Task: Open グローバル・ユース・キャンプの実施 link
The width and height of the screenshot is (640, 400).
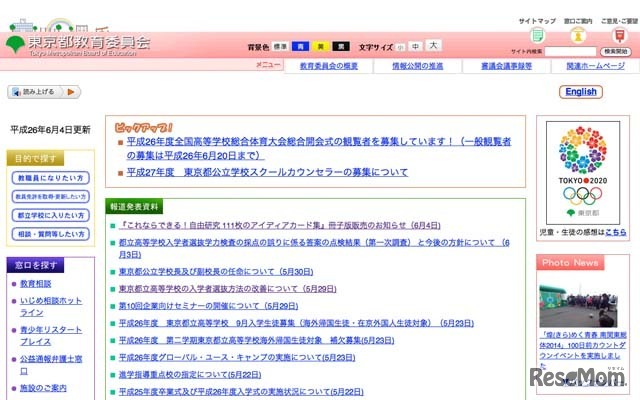Action: [x=237, y=358]
